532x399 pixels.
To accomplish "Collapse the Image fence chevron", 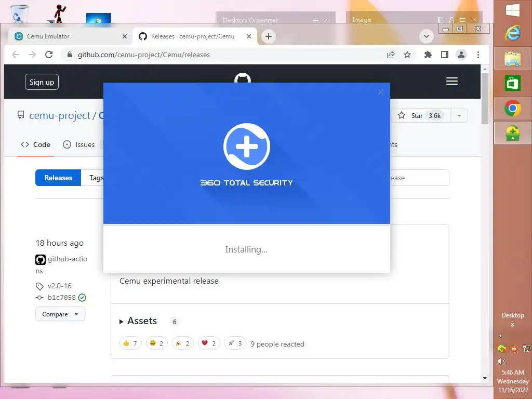I will (474, 20).
